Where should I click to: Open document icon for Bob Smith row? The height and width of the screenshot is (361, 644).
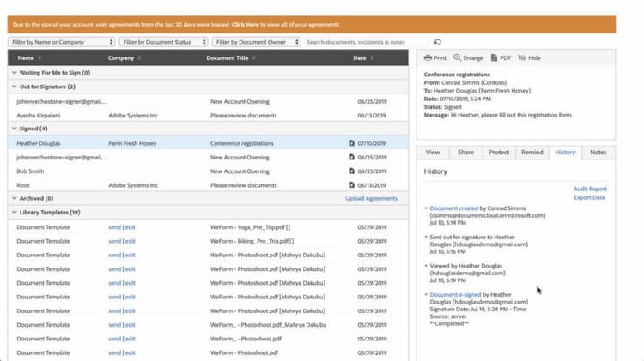[352, 171]
